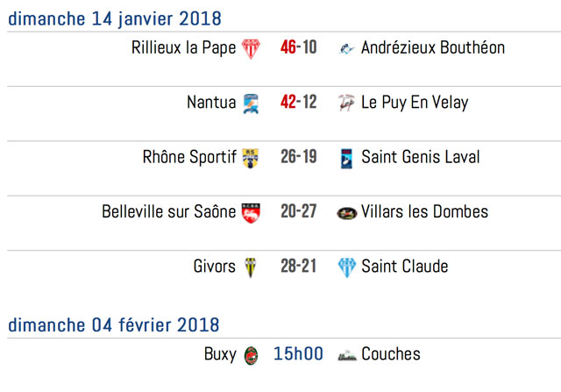The image size is (561, 392).
Task: Click the Saint Genis Laval blue logo
Action: coord(346,158)
